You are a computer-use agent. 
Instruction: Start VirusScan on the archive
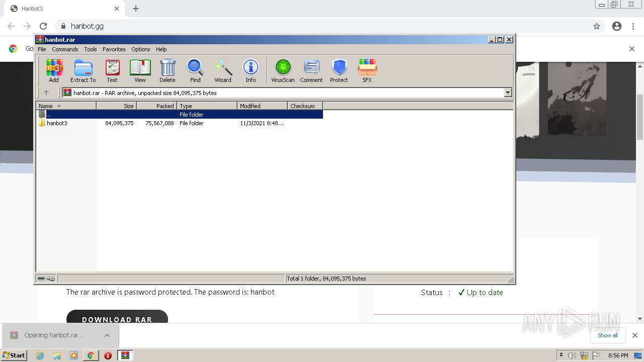pos(283,70)
